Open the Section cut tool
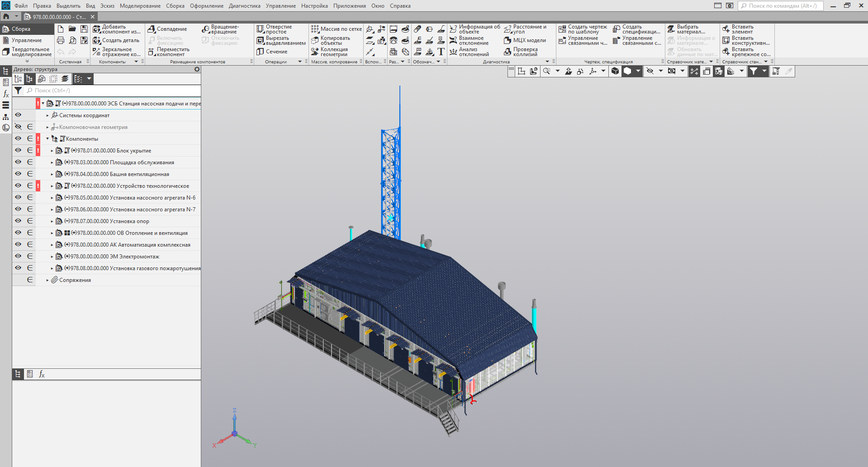The height and width of the screenshot is (467, 868). tap(260, 52)
